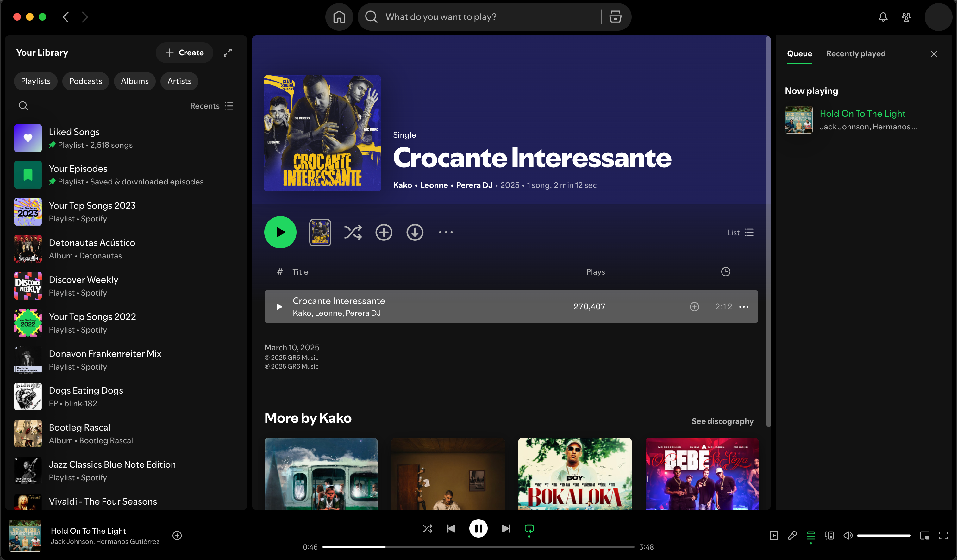Open the List view options dropdown
The height and width of the screenshot is (560, 957).
point(740,232)
